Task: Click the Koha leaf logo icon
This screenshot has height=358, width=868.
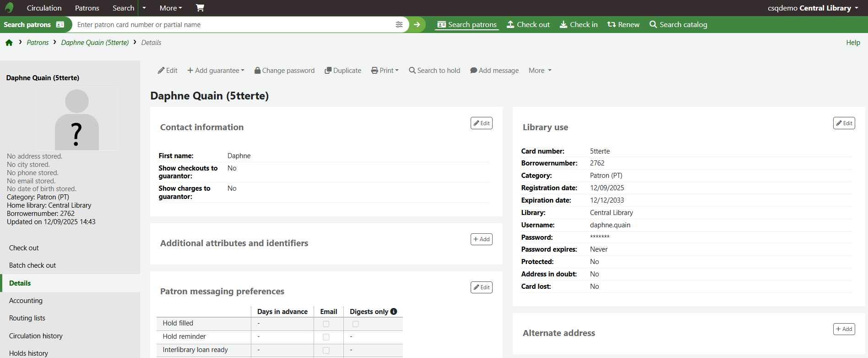Action: (9, 8)
